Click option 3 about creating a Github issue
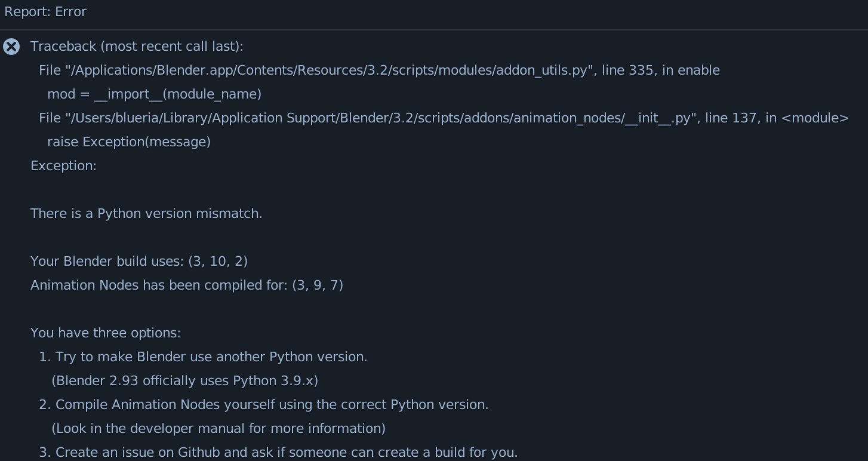Screen dimensions: 868x461 (x=278, y=453)
